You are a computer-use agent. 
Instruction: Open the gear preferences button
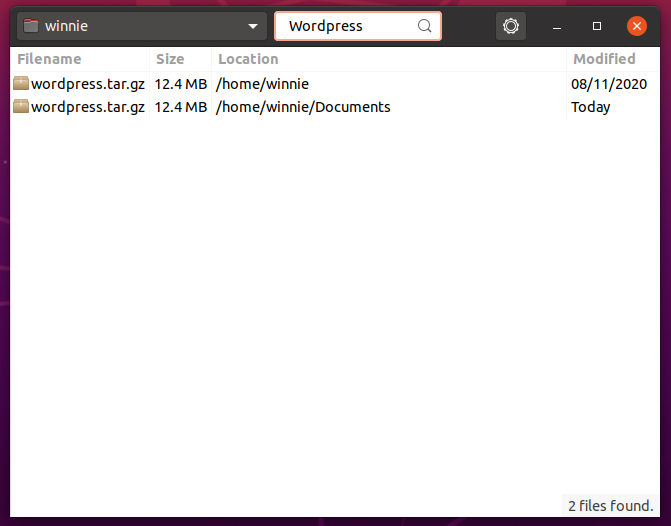511,26
